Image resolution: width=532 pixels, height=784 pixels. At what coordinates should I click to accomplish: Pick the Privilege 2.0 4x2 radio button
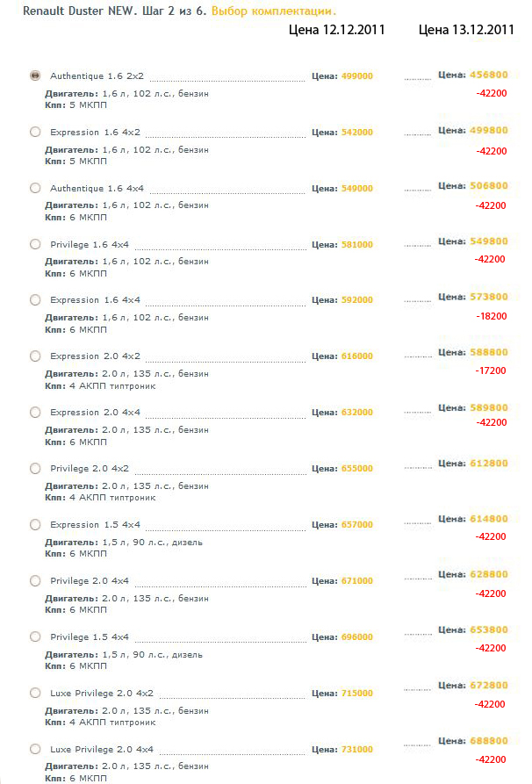[x=35, y=469]
